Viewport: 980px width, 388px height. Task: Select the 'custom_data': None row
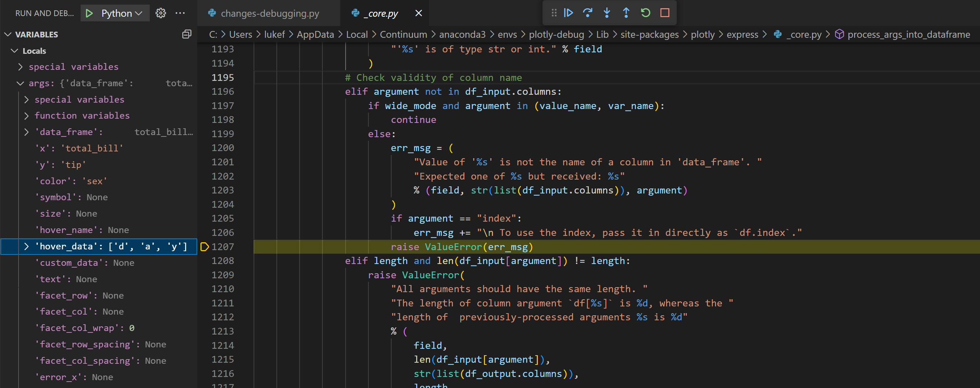[x=99, y=263]
